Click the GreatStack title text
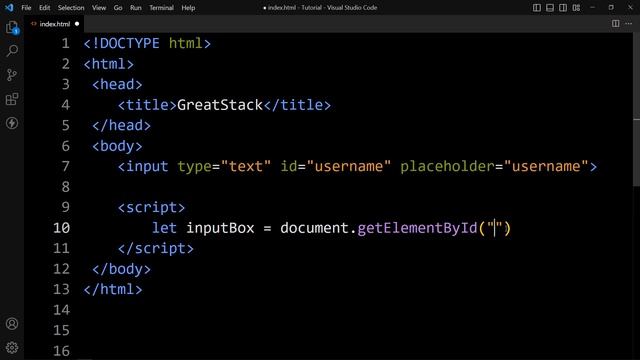Viewport: 640px width, 360px height. (220, 105)
